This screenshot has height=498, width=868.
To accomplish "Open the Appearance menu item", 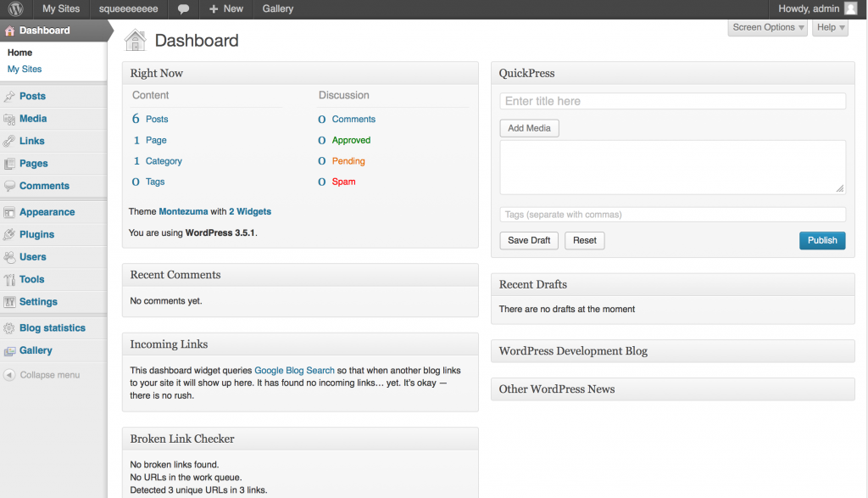I will pyautogui.click(x=47, y=212).
